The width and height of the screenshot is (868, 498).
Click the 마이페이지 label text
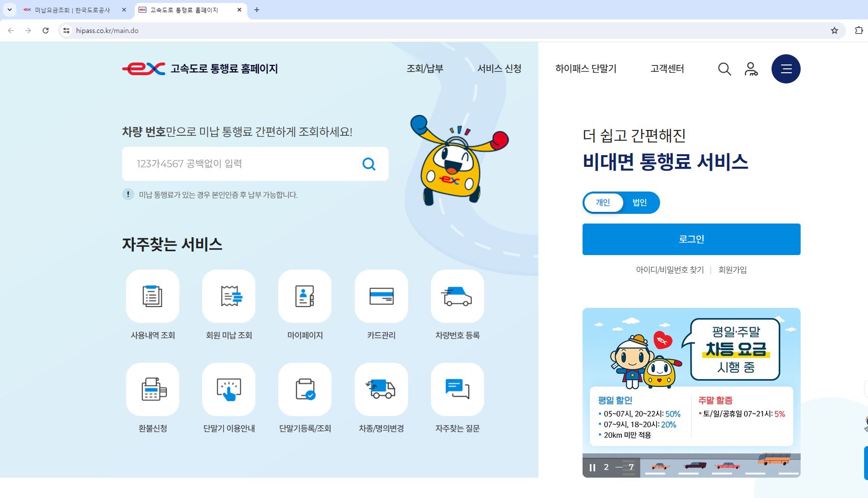(305, 336)
